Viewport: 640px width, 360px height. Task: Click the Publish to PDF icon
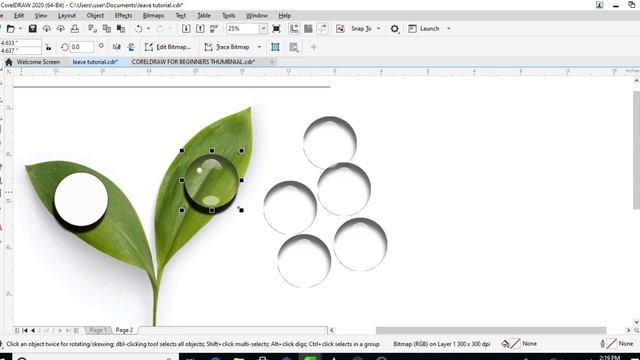click(214, 29)
